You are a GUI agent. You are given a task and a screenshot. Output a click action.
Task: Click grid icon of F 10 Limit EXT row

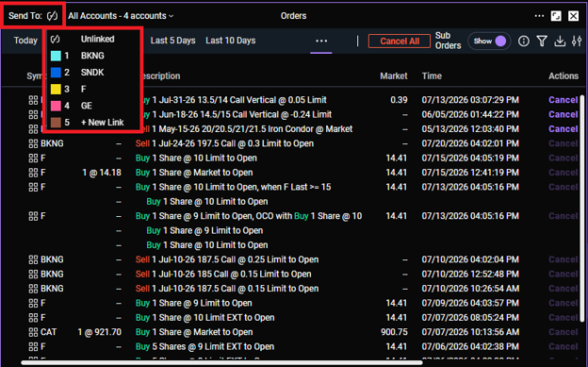pyautogui.click(x=33, y=318)
